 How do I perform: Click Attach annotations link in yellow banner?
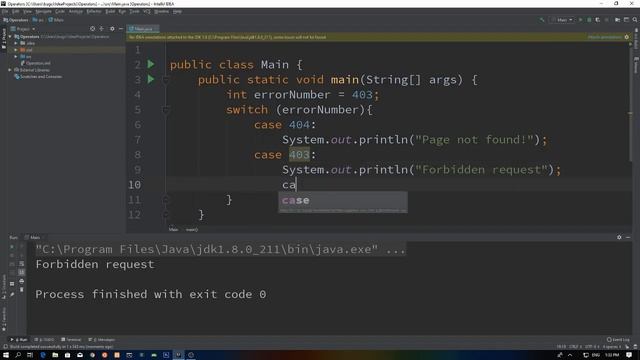[x=605, y=37]
